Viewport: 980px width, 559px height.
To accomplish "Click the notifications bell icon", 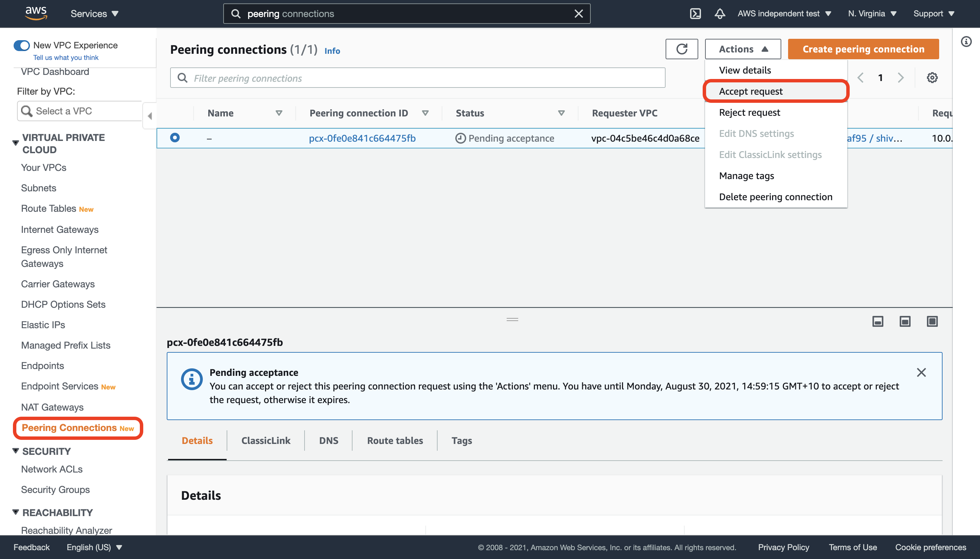I will pos(719,14).
